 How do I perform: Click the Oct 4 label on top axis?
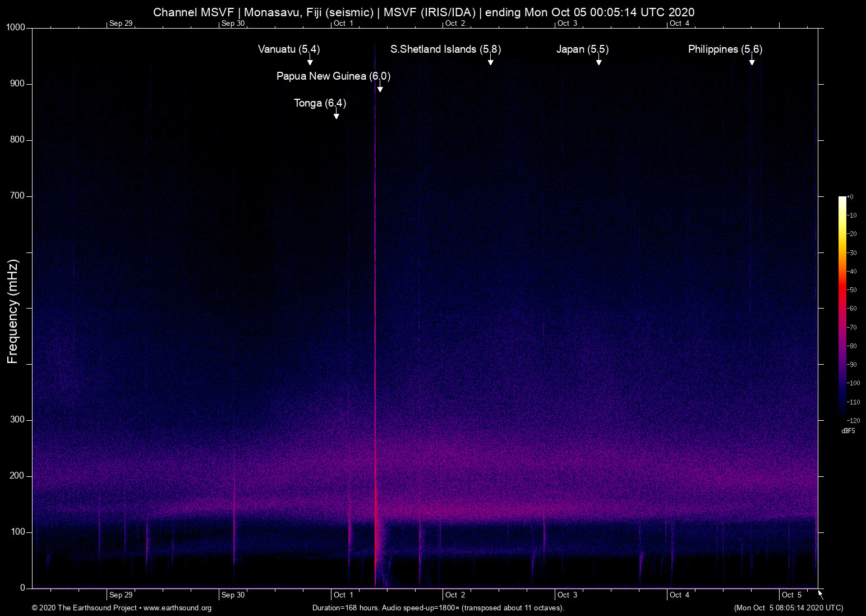click(679, 23)
